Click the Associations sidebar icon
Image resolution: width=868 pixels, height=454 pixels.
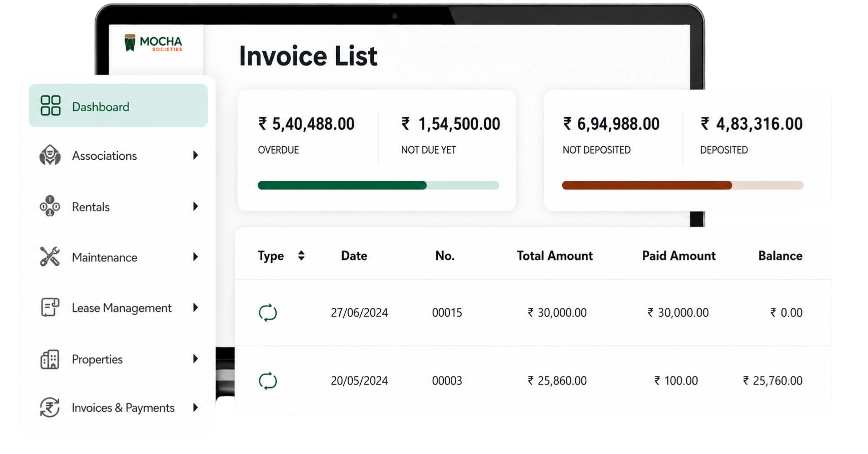pyautogui.click(x=50, y=155)
